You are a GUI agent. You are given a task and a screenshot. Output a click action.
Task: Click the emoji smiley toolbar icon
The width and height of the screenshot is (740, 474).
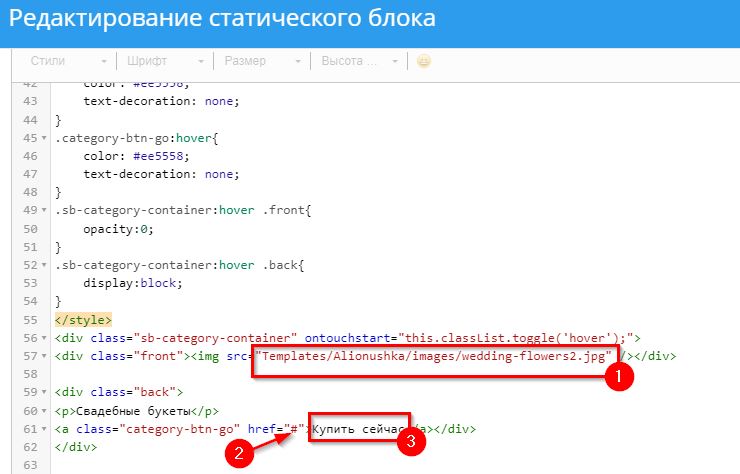(424, 61)
